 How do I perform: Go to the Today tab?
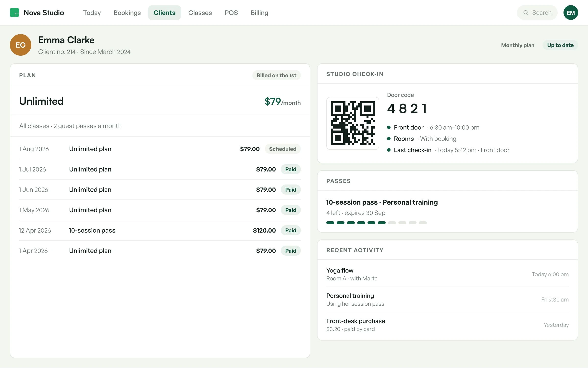coord(92,13)
